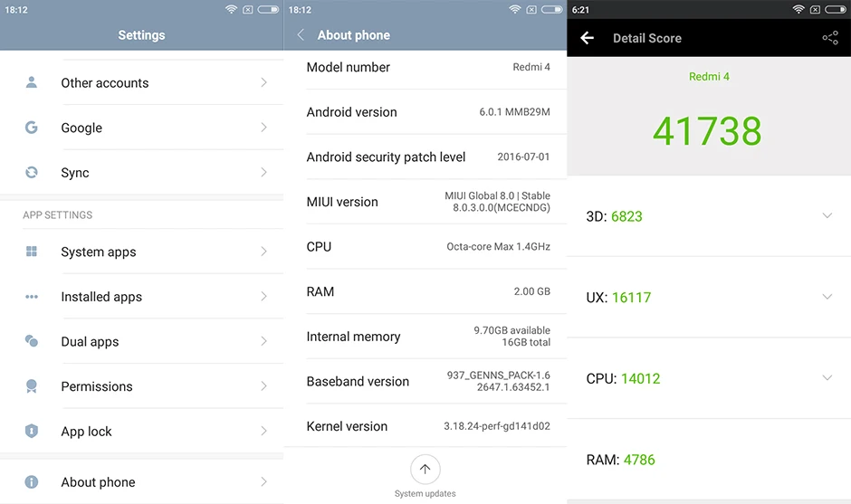Expand the CPU score details

(x=827, y=377)
